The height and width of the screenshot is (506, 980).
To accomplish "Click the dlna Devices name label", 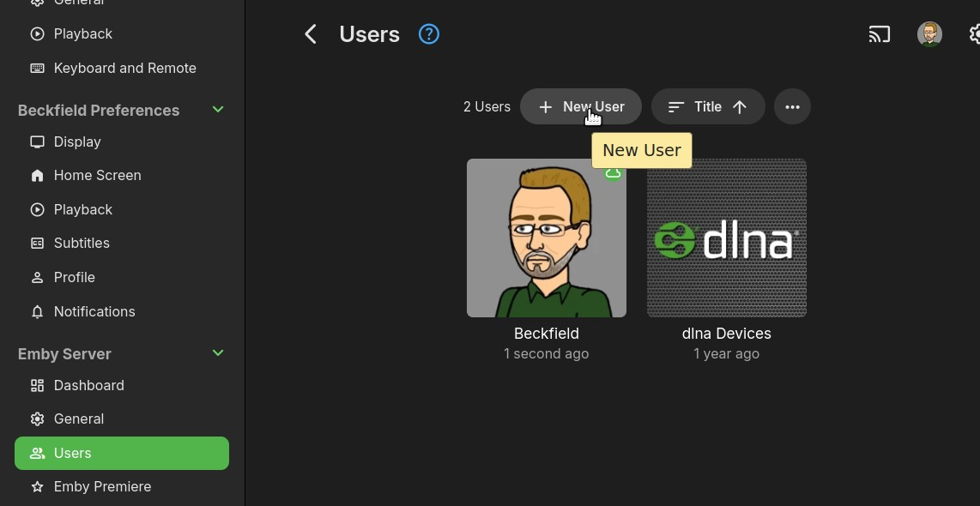I will (x=726, y=334).
